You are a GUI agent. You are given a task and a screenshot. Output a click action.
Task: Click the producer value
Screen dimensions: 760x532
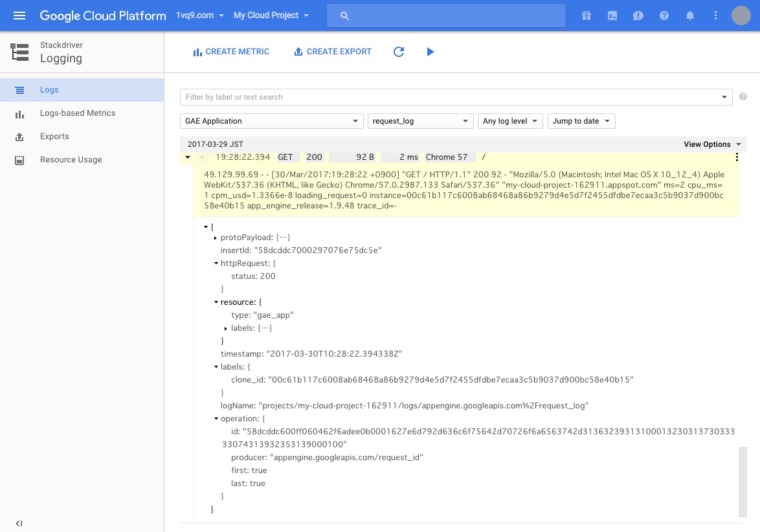[x=346, y=458]
